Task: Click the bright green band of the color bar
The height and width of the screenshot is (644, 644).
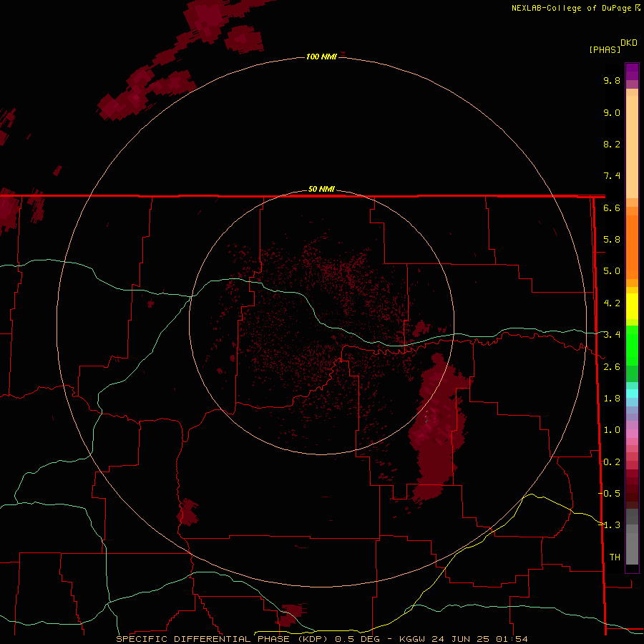Action: coord(632,346)
